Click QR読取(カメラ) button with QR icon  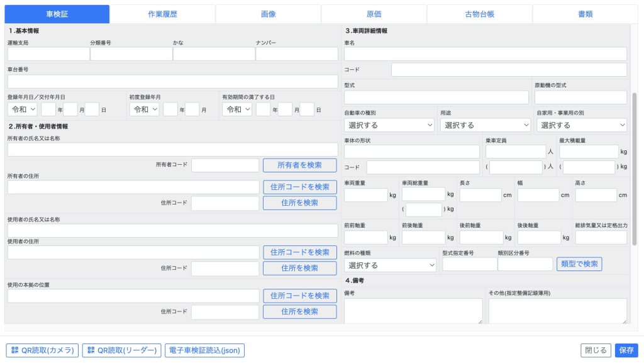[42, 350]
